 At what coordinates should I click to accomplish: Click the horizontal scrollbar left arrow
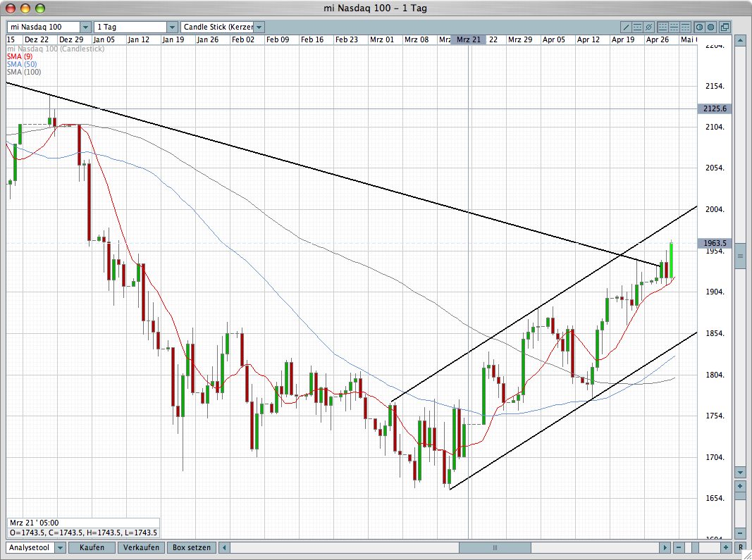coord(224,547)
